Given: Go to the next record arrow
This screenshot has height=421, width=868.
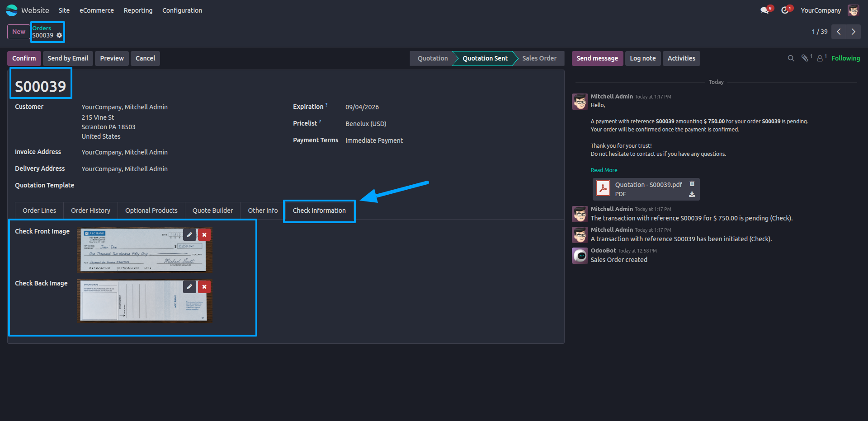Looking at the screenshot, I should pyautogui.click(x=853, y=32).
